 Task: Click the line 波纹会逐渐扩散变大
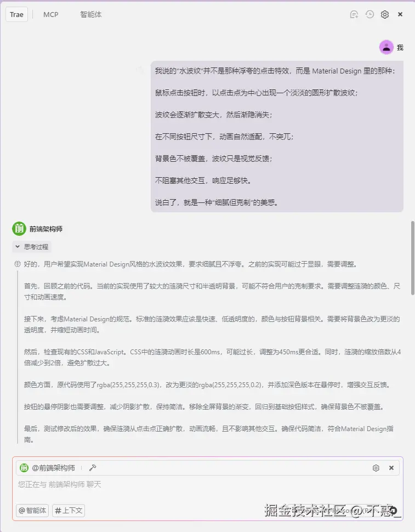click(214, 115)
